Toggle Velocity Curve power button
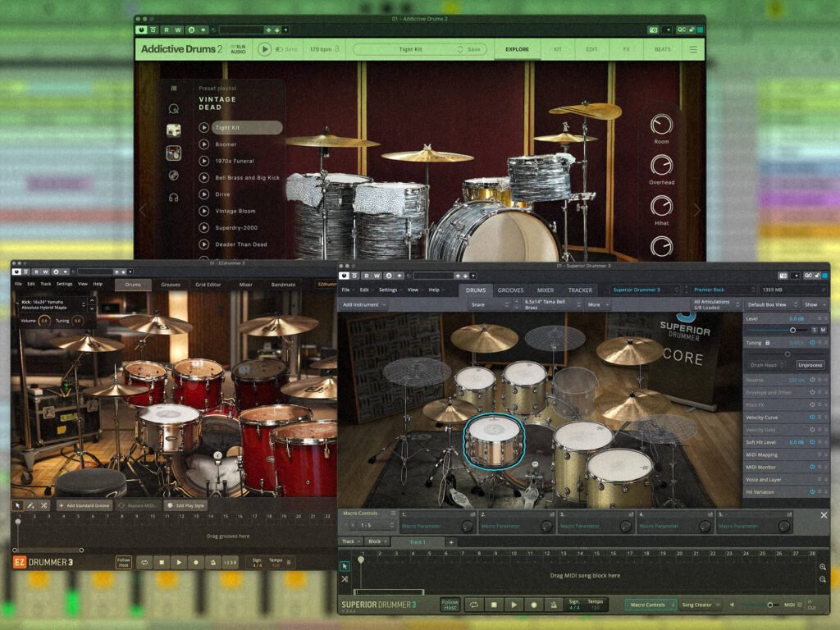The image size is (840, 630). tap(813, 418)
